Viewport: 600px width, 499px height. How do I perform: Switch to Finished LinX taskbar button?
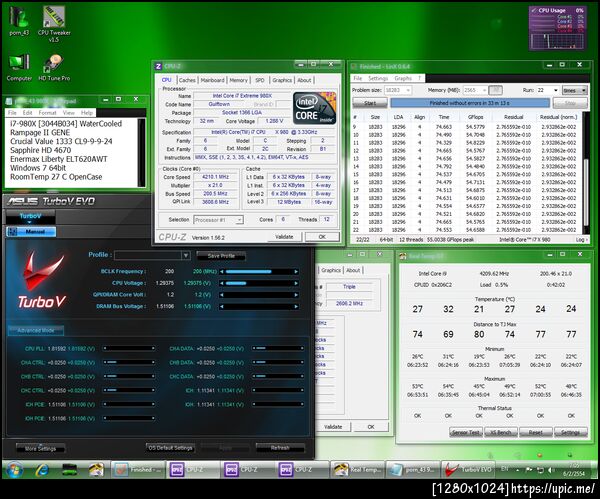(x=138, y=470)
